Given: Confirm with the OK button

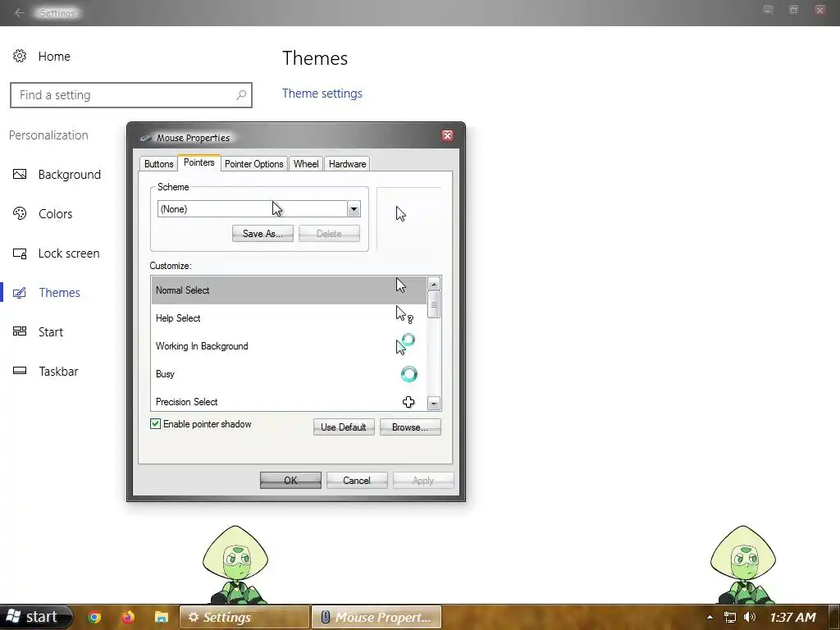Looking at the screenshot, I should 290,481.
